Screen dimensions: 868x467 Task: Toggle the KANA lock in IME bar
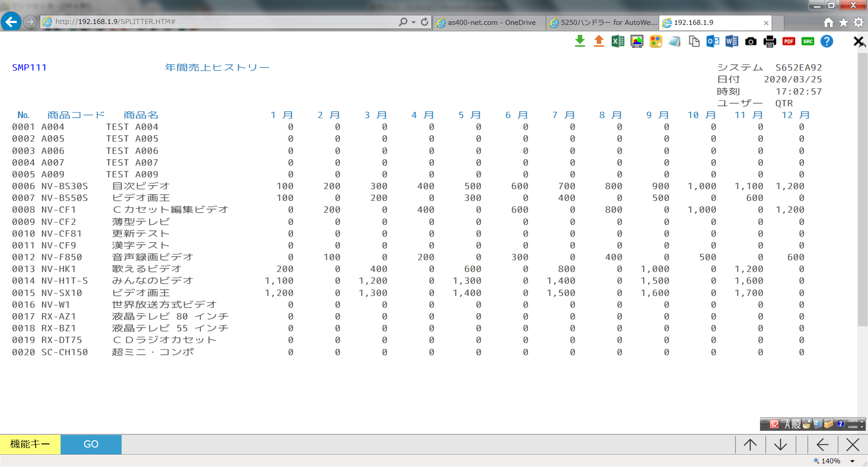853,427
